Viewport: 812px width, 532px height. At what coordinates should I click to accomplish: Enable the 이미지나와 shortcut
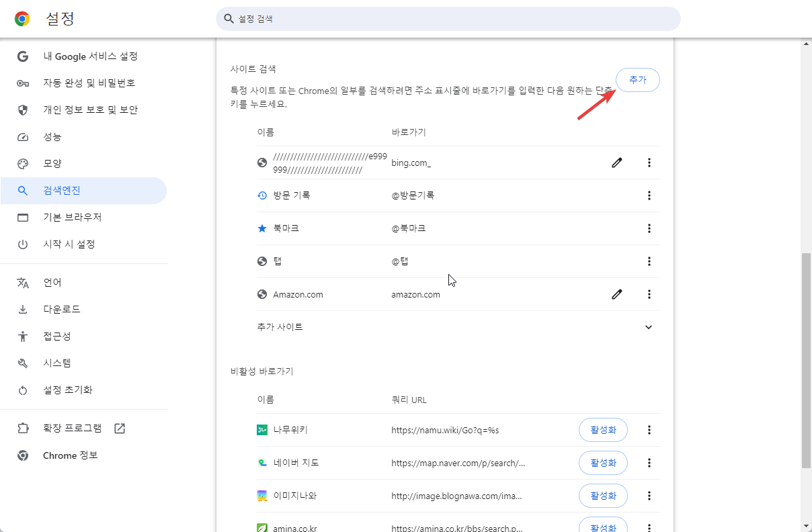(x=602, y=495)
